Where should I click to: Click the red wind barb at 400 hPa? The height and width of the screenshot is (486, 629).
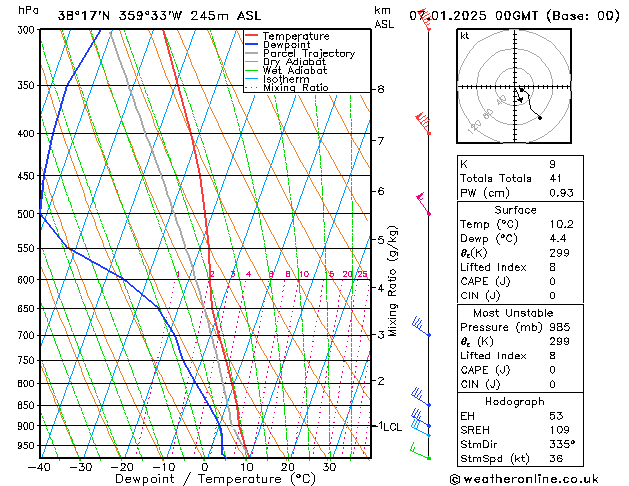coord(422,124)
